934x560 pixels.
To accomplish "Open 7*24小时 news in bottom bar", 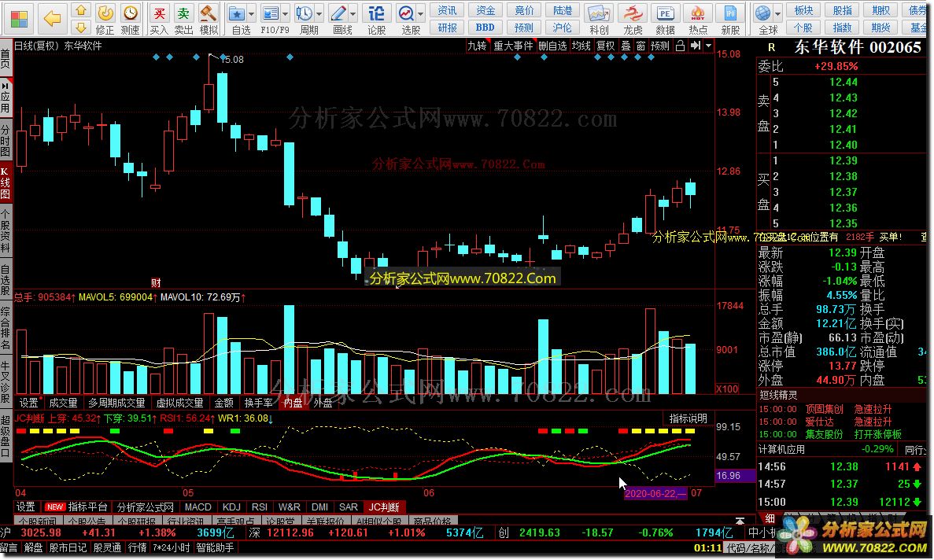I will (x=171, y=547).
